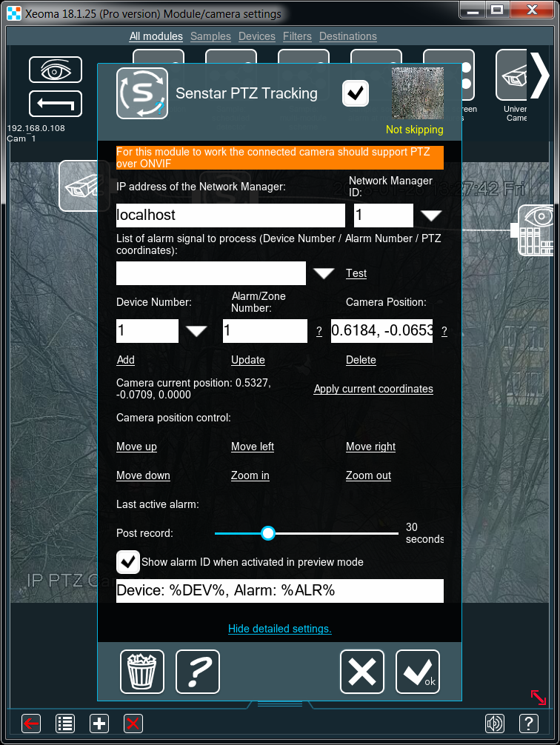Click the Xeoma app icon in the title bar
The image size is (560, 745).
pyautogui.click(x=14, y=14)
